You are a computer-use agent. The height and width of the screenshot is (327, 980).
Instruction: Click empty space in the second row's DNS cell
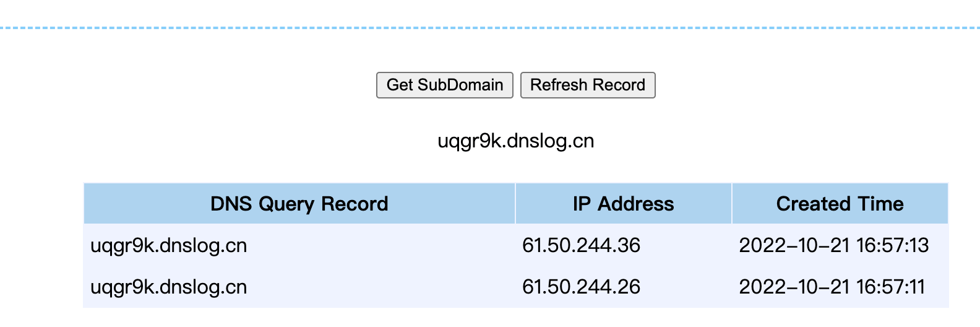coord(384,287)
